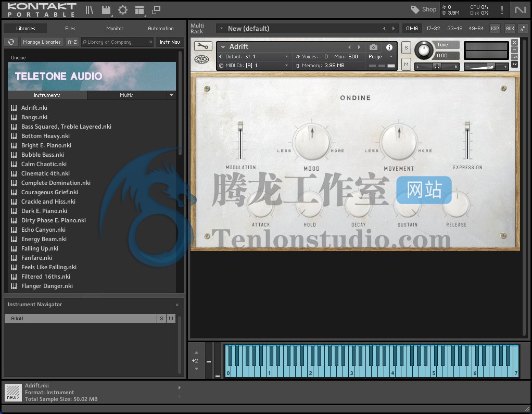Viewport: 532px width, 414px height.
Task: Toggle the KSP master script button
Action: tap(495, 29)
